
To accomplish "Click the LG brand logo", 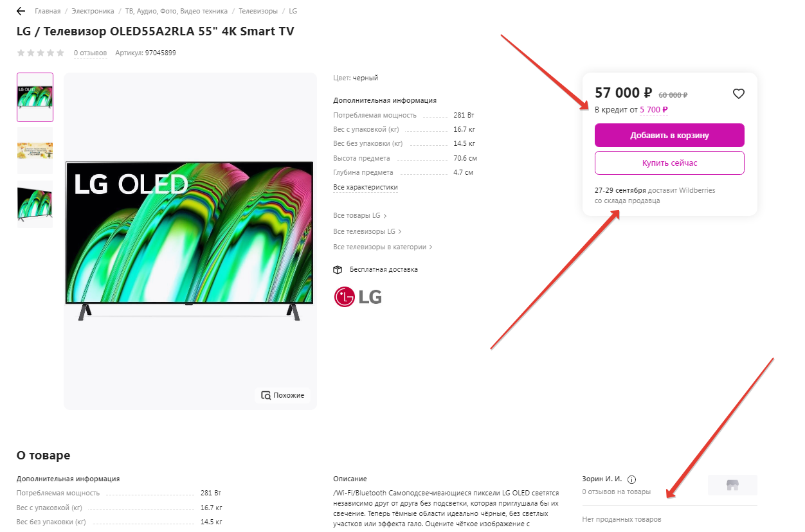I will point(358,296).
